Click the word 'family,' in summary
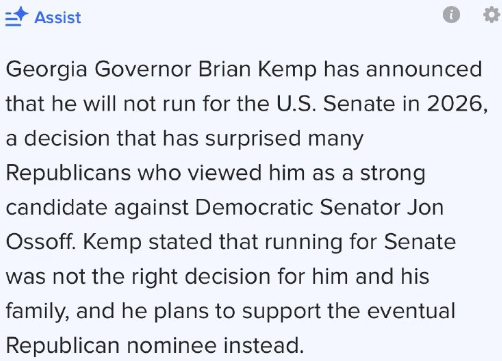The height and width of the screenshot is (361, 502). click(x=38, y=311)
